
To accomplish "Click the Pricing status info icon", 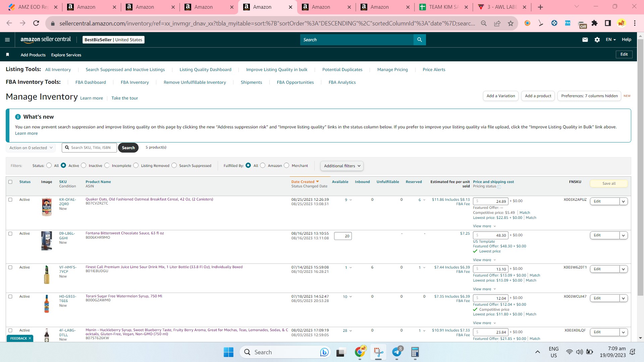I will pyautogui.click(x=499, y=187).
